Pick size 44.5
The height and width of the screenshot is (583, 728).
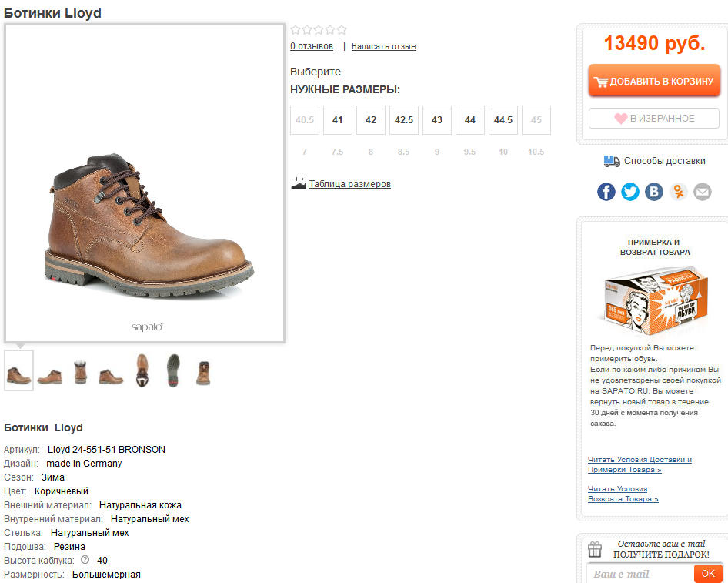coord(503,120)
